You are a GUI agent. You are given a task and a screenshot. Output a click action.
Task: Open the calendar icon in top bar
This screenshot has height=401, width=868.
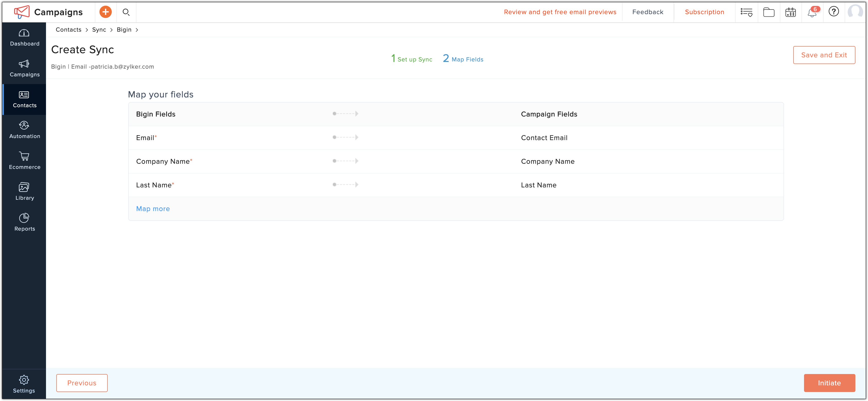[x=790, y=13]
